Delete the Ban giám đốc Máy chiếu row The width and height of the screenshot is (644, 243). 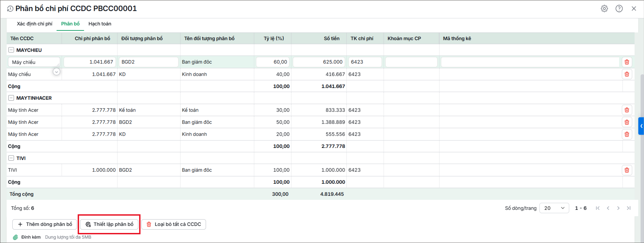click(x=627, y=62)
